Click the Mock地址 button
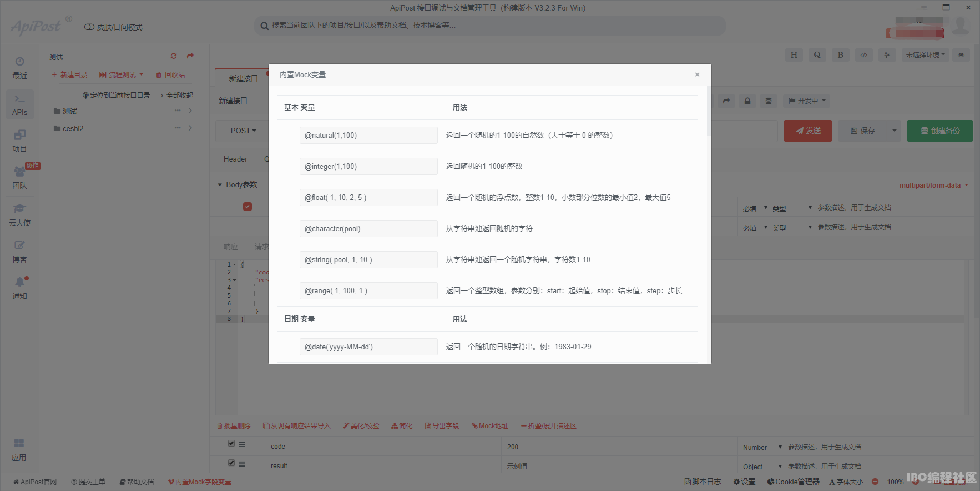The image size is (980, 491). [490, 426]
